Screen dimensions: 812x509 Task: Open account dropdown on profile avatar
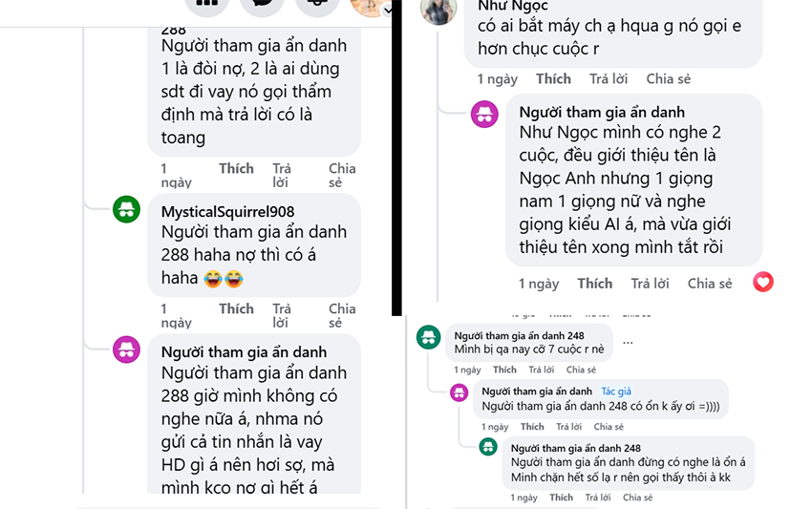[387, 7]
